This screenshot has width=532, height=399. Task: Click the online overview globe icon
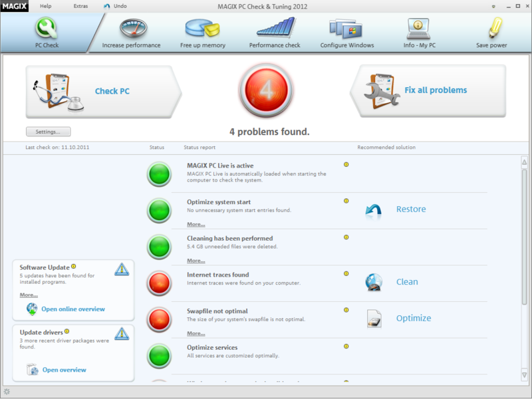(x=32, y=309)
